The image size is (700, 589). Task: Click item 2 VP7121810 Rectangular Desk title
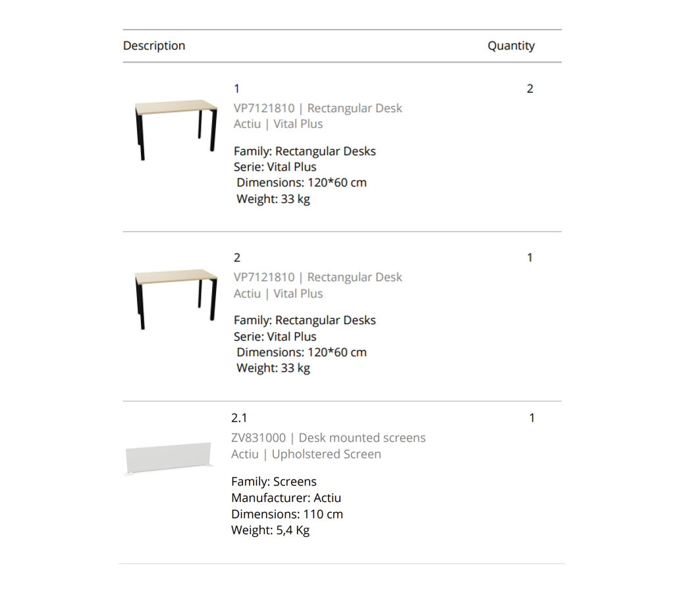[317, 277]
